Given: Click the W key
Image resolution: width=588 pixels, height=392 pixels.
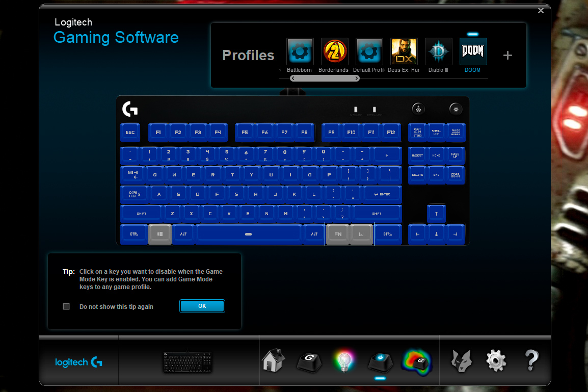Looking at the screenshot, I should pyautogui.click(x=174, y=175).
